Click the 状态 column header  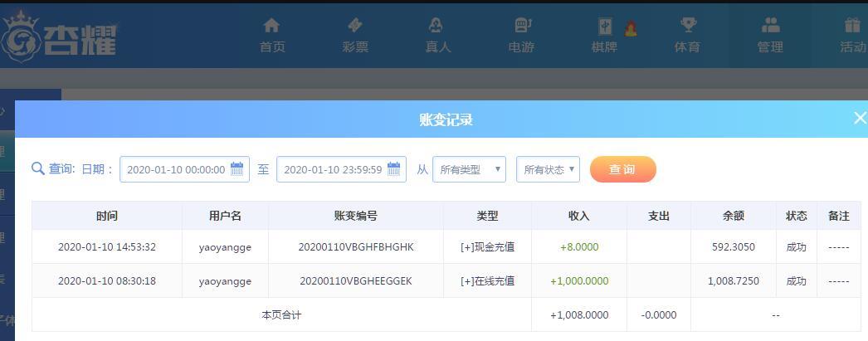(x=796, y=216)
